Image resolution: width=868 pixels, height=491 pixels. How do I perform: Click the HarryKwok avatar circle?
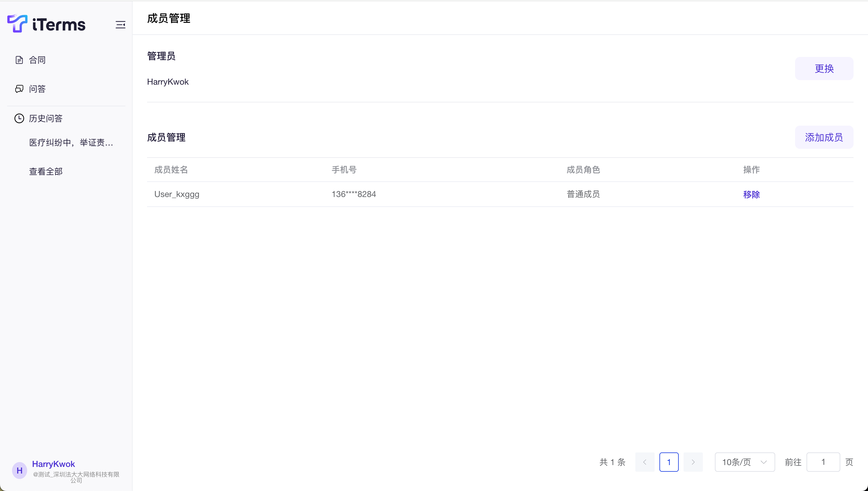click(20, 470)
